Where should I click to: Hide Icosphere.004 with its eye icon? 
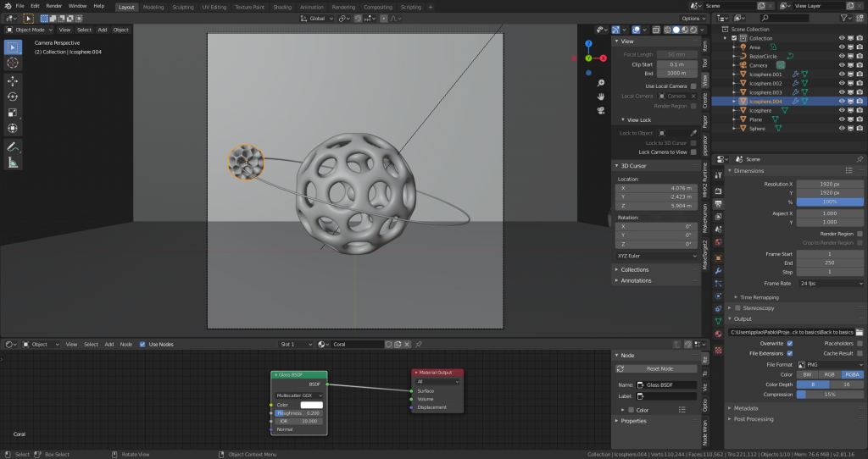842,102
